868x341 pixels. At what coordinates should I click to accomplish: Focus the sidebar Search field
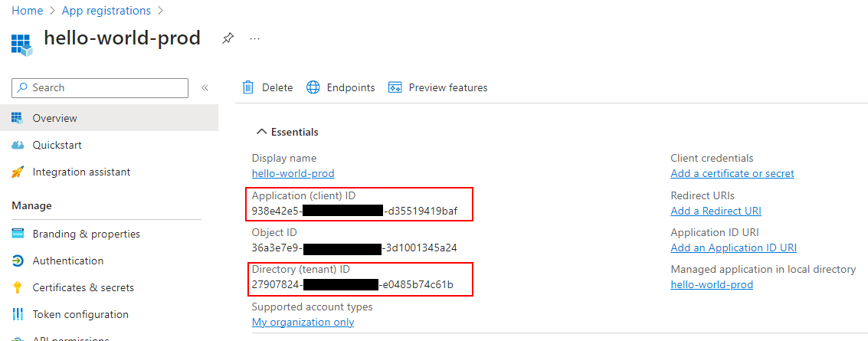pos(100,87)
